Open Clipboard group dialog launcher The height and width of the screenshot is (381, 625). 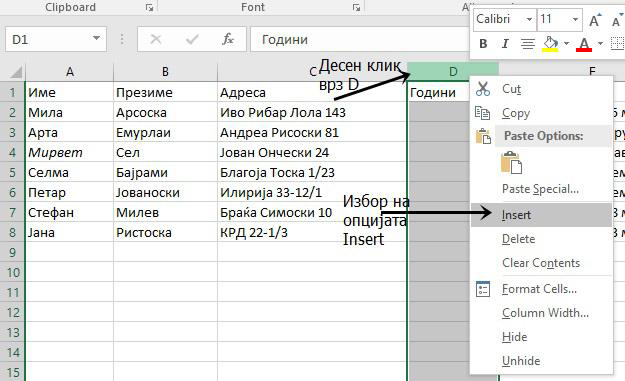pyautogui.click(x=149, y=7)
